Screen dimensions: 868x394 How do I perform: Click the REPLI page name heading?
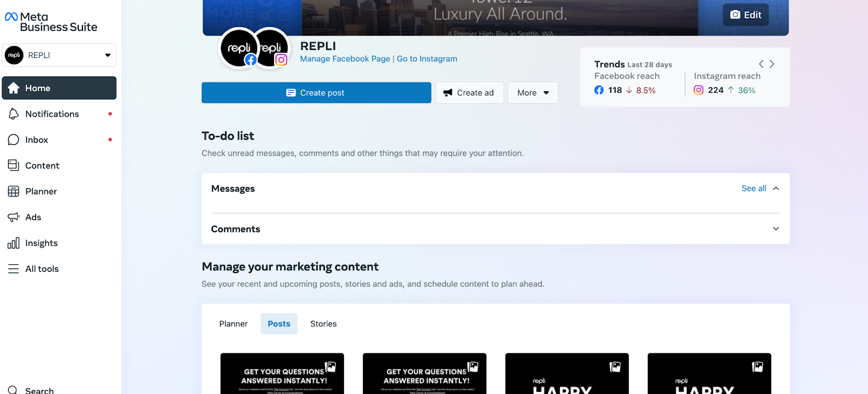pyautogui.click(x=318, y=46)
